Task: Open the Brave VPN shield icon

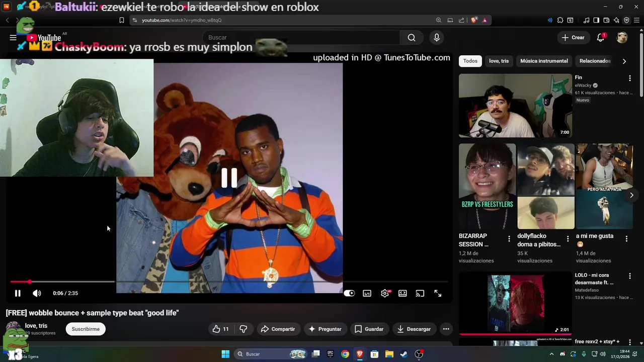Action: (626, 20)
